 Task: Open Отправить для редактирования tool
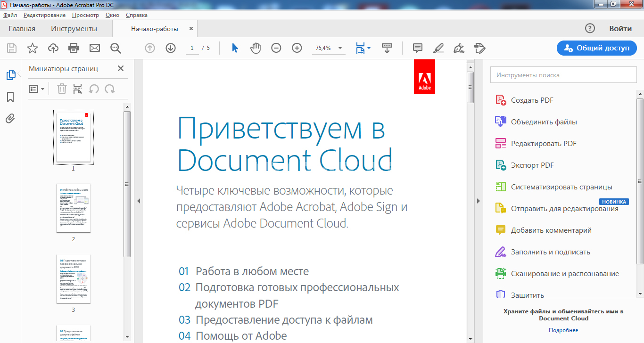pyautogui.click(x=563, y=208)
